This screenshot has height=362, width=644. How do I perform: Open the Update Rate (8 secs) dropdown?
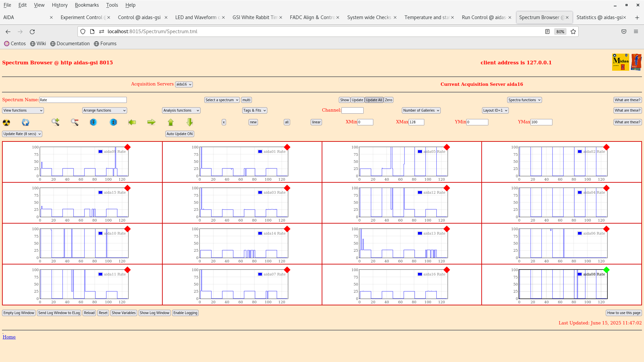point(22,134)
